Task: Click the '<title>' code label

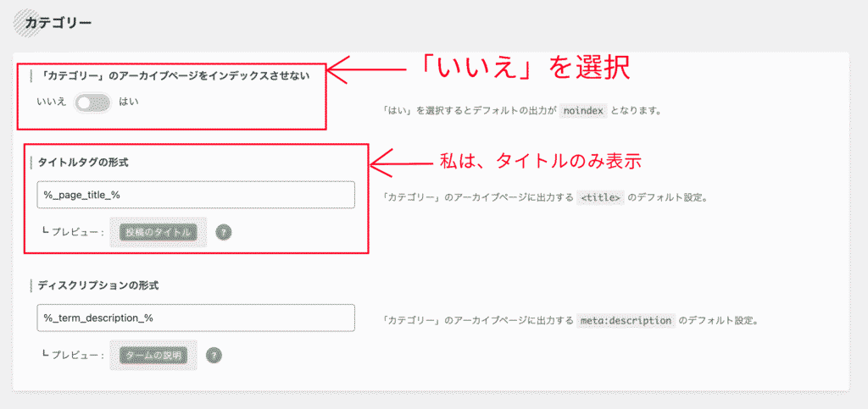Action: [600, 198]
